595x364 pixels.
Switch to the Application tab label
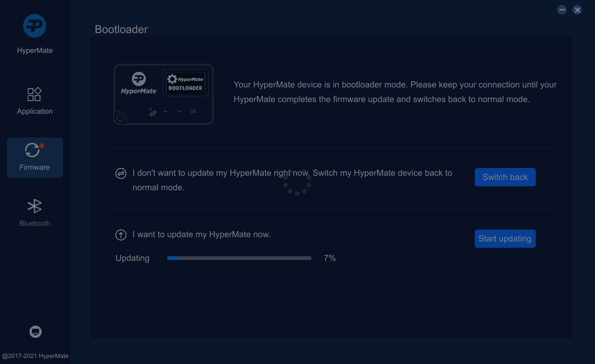[35, 111]
